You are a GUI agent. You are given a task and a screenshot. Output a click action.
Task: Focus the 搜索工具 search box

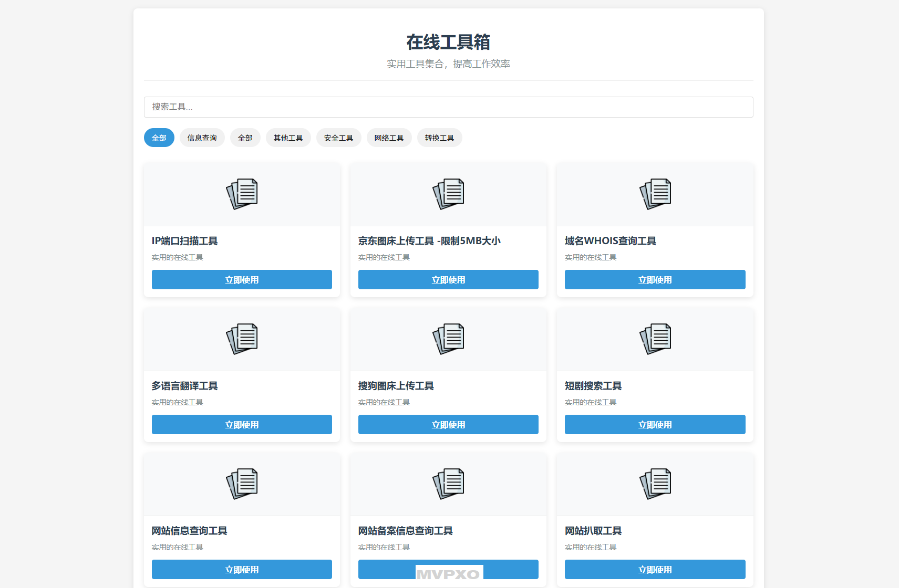click(448, 107)
